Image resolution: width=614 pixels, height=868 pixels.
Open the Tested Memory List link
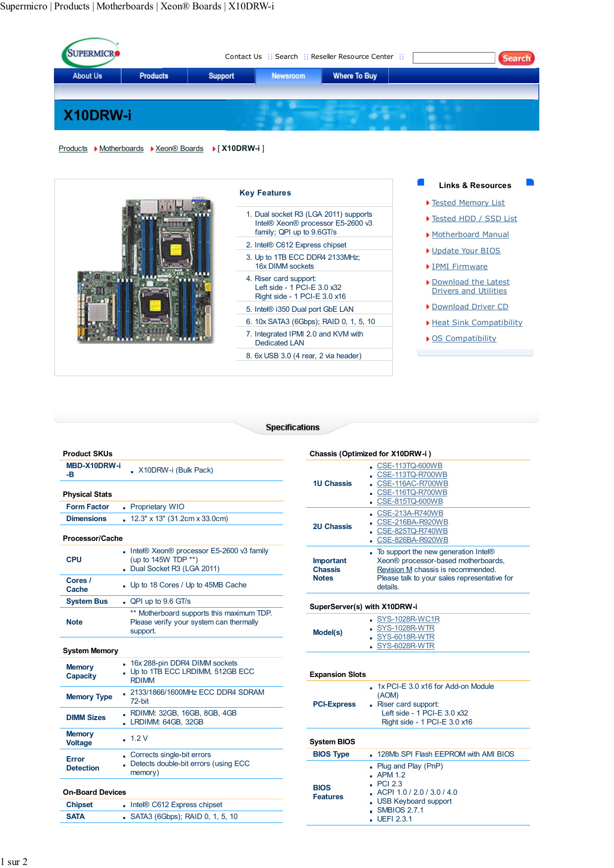click(468, 202)
